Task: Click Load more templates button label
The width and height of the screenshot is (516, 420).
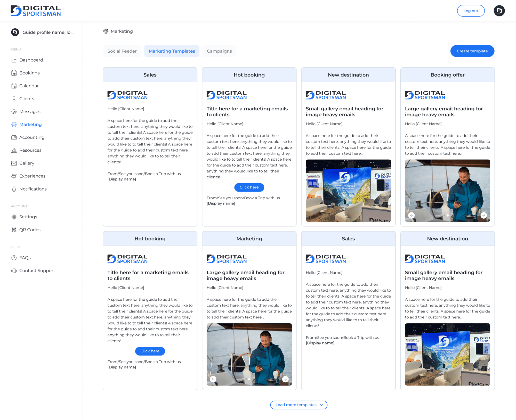Action: pyautogui.click(x=296, y=405)
